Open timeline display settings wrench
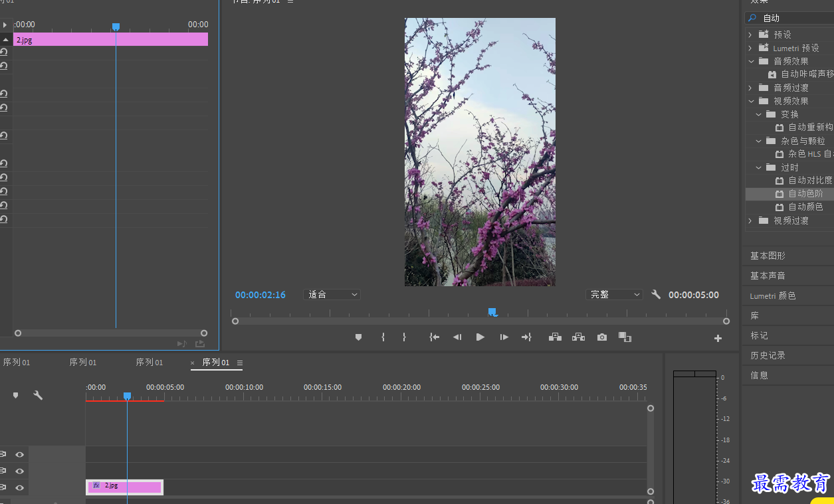 coord(38,395)
